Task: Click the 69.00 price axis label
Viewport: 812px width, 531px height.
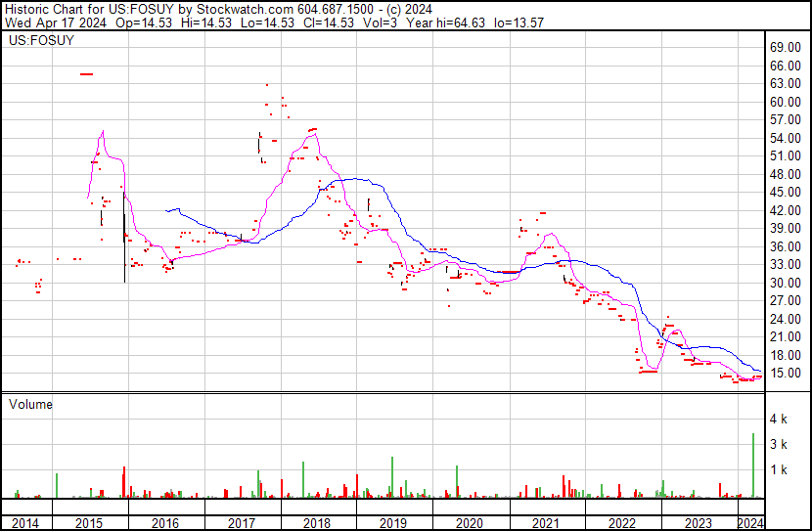Action: point(786,47)
